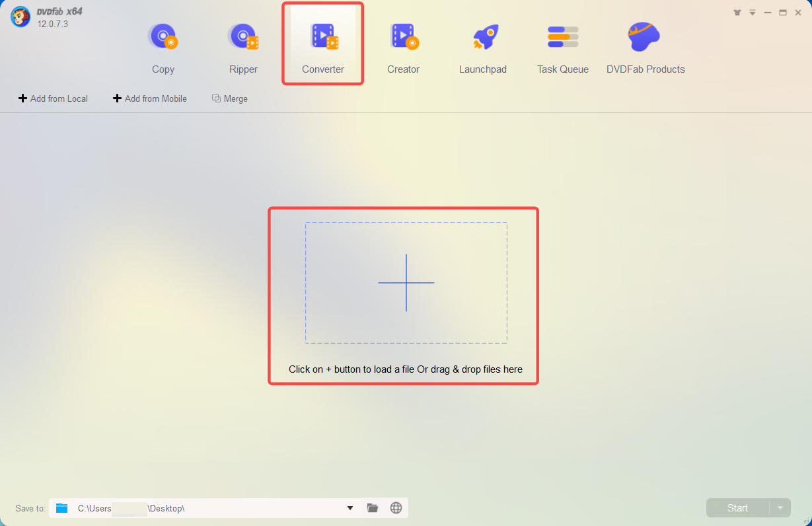Screen dimensions: 812x526
Task: Open the skin (shirt) icon in title bar
Action: pyautogui.click(x=737, y=13)
